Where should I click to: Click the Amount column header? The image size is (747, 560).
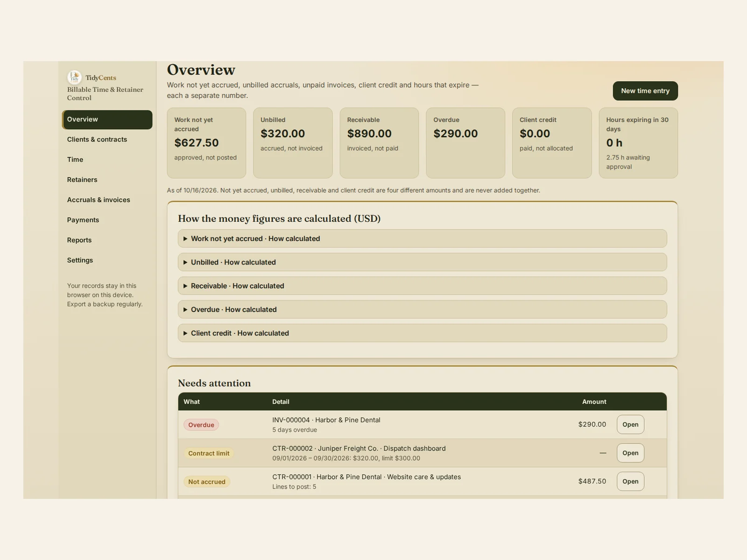tap(594, 402)
